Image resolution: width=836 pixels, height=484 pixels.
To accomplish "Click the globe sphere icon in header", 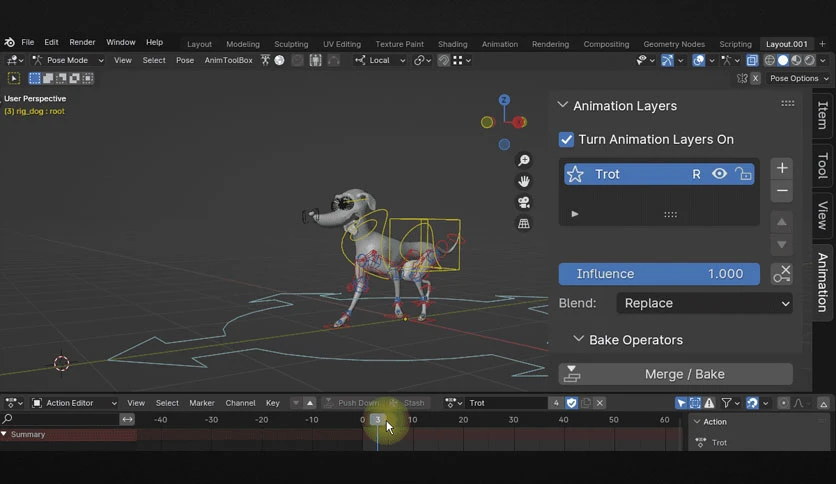I will click(x=279, y=60).
